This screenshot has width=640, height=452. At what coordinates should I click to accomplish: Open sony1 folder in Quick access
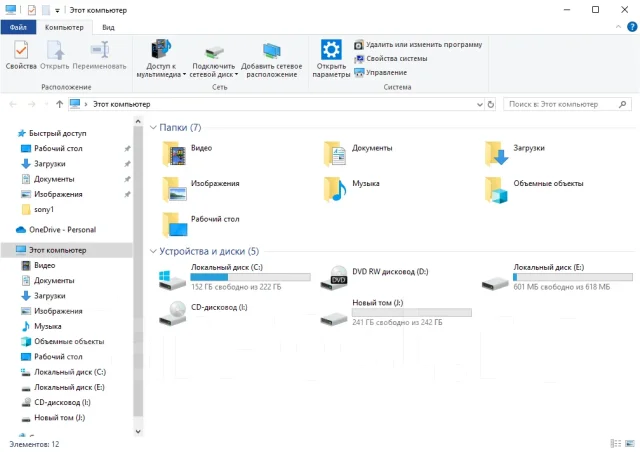coord(37,209)
